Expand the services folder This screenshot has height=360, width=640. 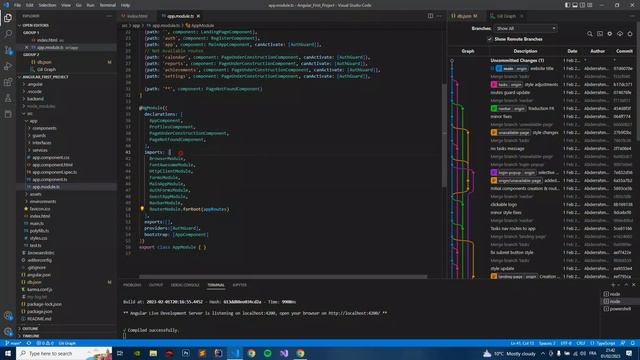40,150
